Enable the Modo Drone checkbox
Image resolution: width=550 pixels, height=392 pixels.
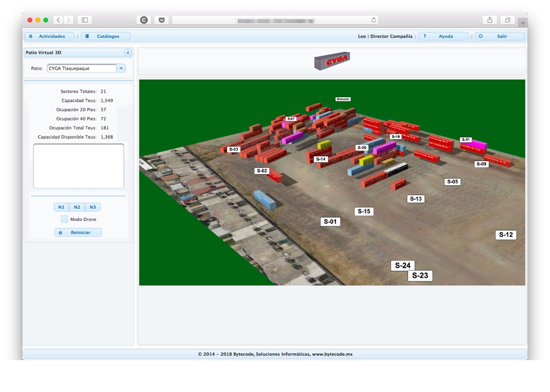click(x=64, y=219)
